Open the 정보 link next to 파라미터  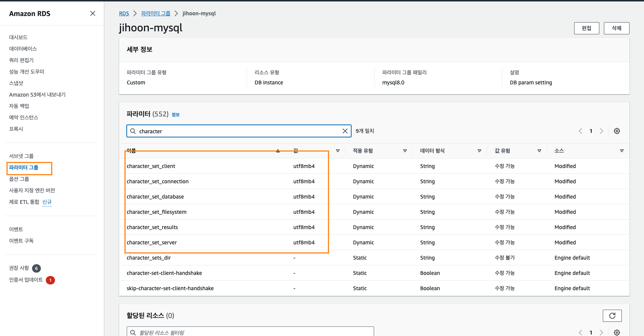click(176, 115)
